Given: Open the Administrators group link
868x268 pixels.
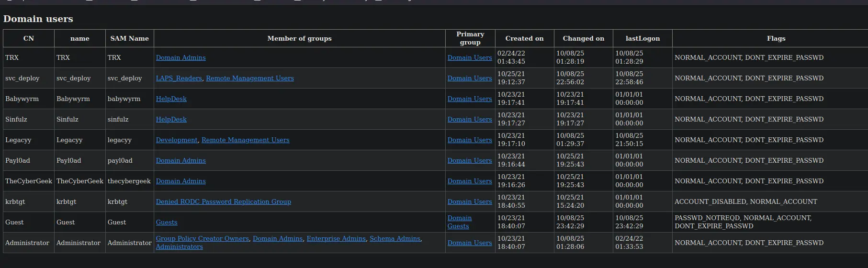Looking at the screenshot, I should click(179, 246).
